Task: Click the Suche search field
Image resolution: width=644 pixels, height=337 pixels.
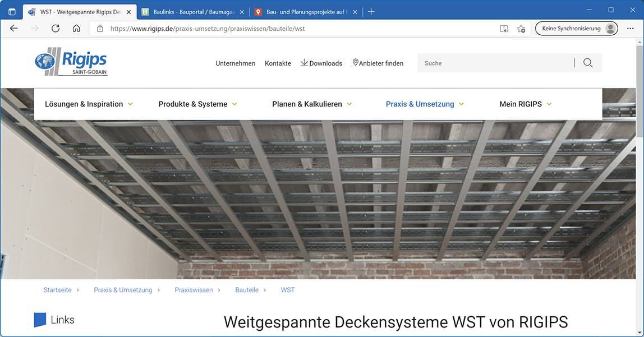Action: pyautogui.click(x=495, y=63)
